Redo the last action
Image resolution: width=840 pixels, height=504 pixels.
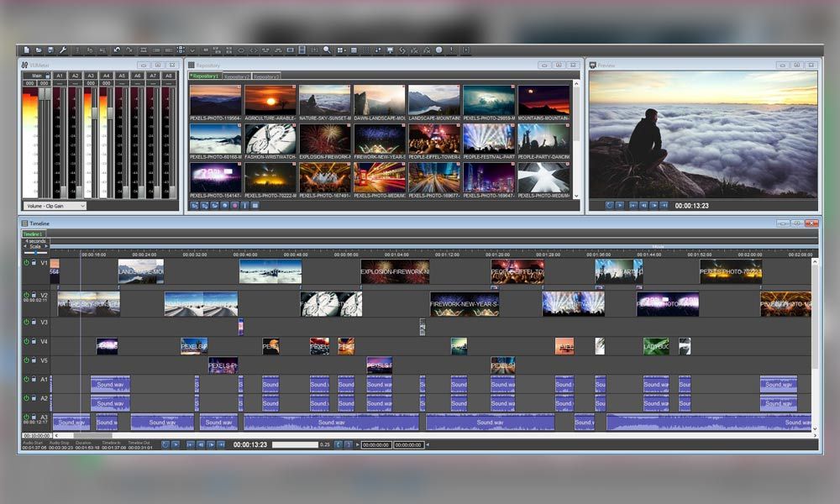(x=129, y=50)
